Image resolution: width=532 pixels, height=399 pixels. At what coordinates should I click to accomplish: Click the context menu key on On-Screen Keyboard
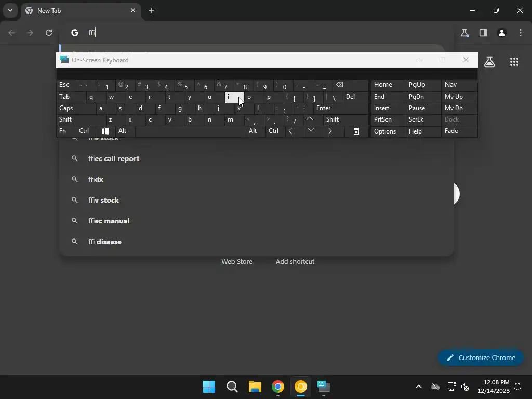pyautogui.click(x=356, y=131)
